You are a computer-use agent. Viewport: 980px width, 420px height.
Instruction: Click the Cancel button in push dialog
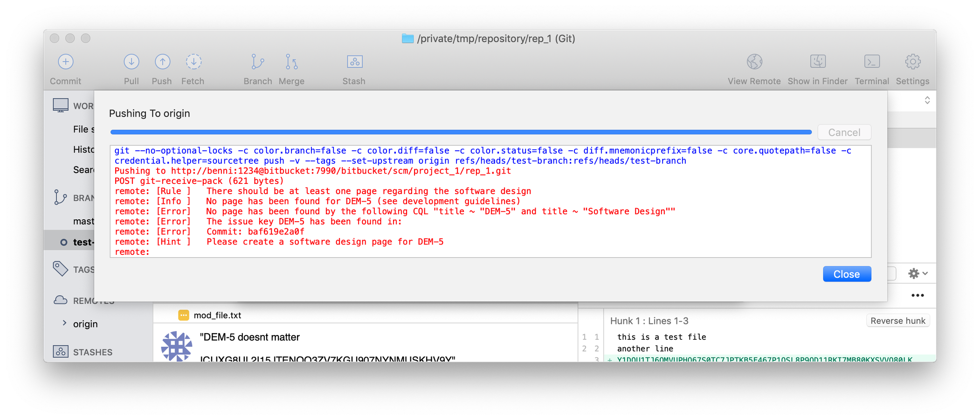click(x=844, y=133)
